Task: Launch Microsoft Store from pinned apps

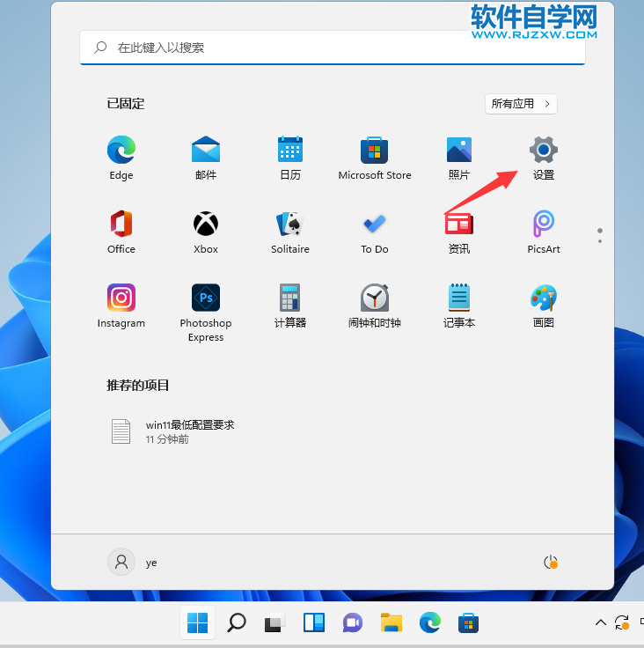Action: pos(375,158)
